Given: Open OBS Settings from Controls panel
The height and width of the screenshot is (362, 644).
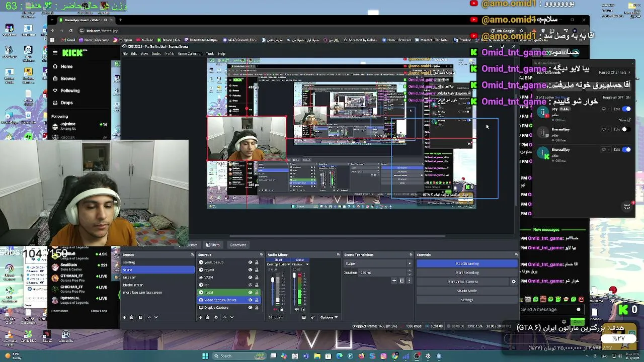Looking at the screenshot, I should (467, 300).
